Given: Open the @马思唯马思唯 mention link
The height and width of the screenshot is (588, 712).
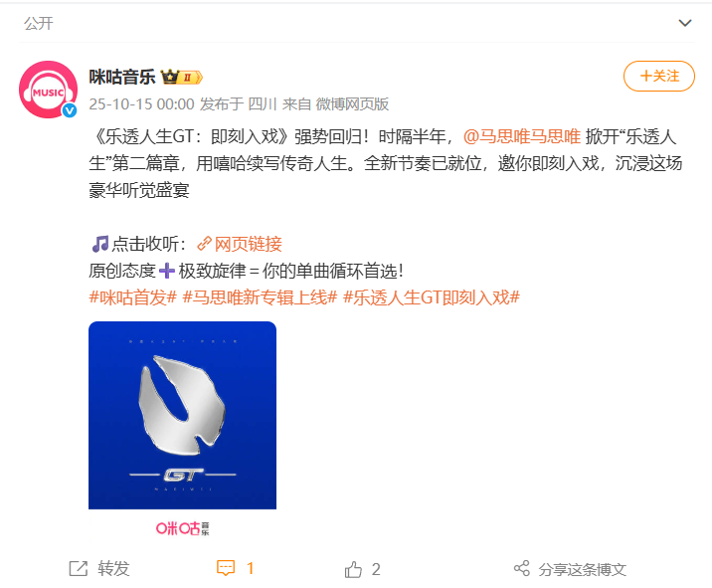Looking at the screenshot, I should tap(522, 136).
